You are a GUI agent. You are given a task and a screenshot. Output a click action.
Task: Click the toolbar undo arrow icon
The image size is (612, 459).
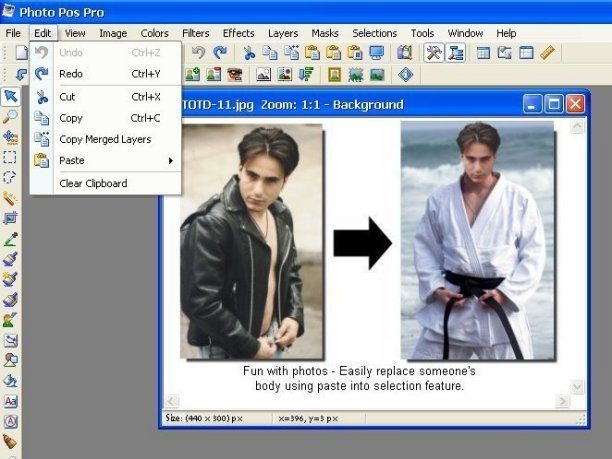199,53
